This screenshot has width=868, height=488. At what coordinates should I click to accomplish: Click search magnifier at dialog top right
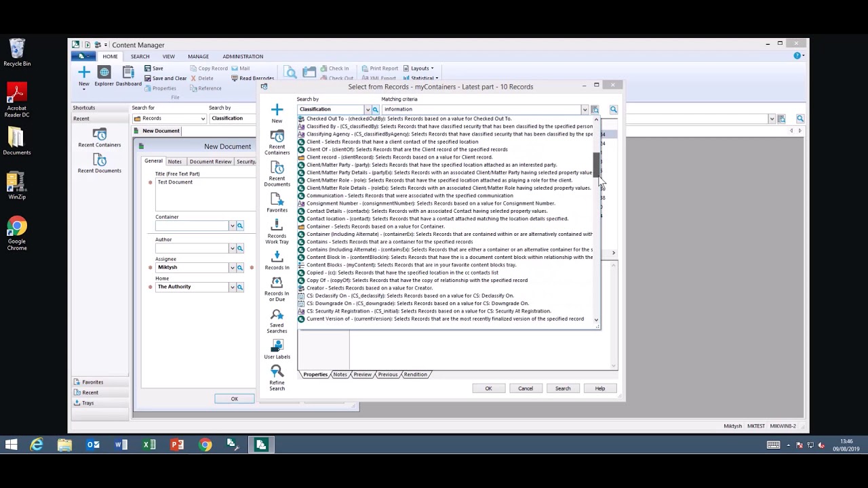(613, 109)
